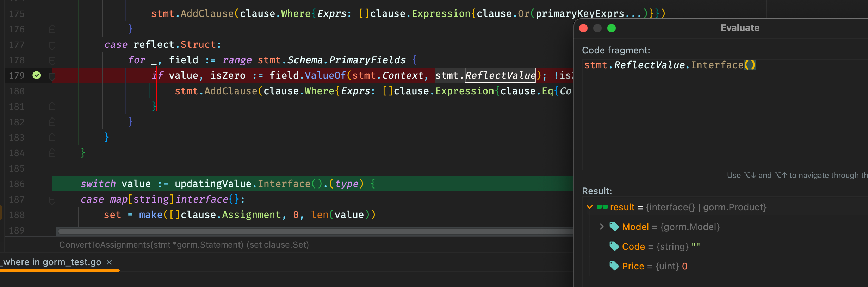Click the green zoom button of Evaluate window
868x287 pixels.
pyautogui.click(x=612, y=28)
